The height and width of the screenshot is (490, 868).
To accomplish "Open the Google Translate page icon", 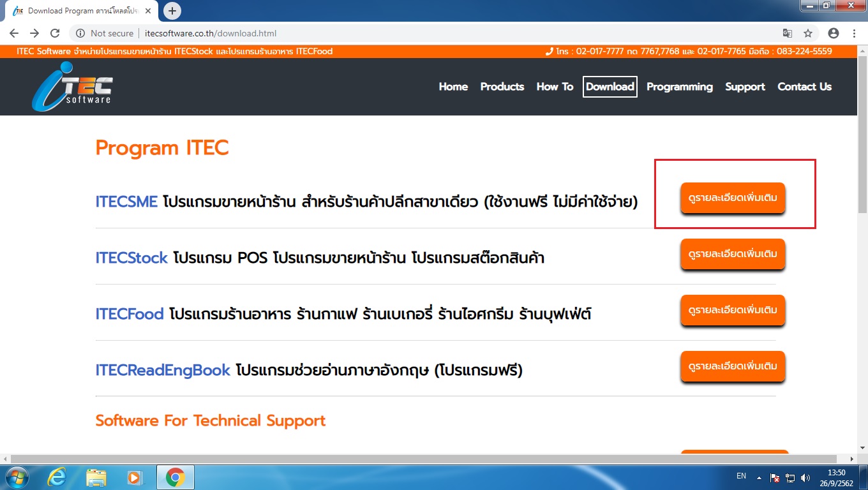I will pyautogui.click(x=788, y=33).
